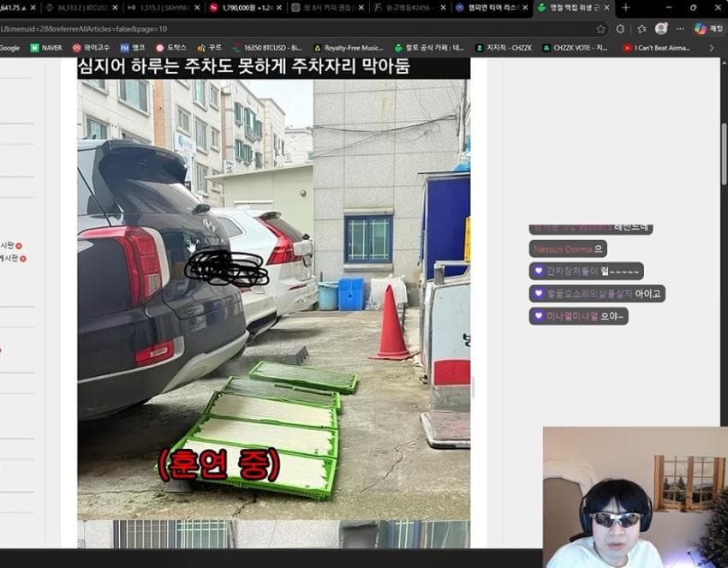728x568 pixels.
Task: Close the SKHYNIX tab
Action: coord(197,8)
